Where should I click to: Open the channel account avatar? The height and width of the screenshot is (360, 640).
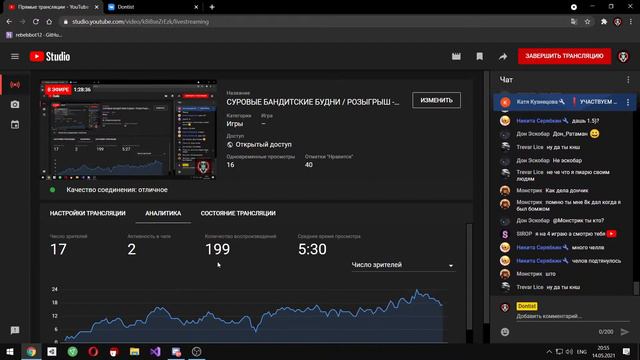tap(623, 56)
